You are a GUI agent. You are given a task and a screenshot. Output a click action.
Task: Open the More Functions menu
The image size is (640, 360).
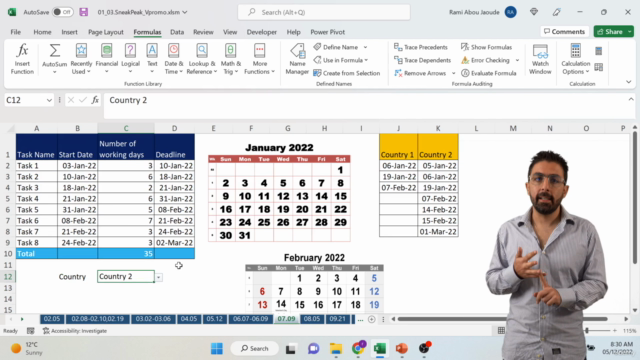[260, 59]
